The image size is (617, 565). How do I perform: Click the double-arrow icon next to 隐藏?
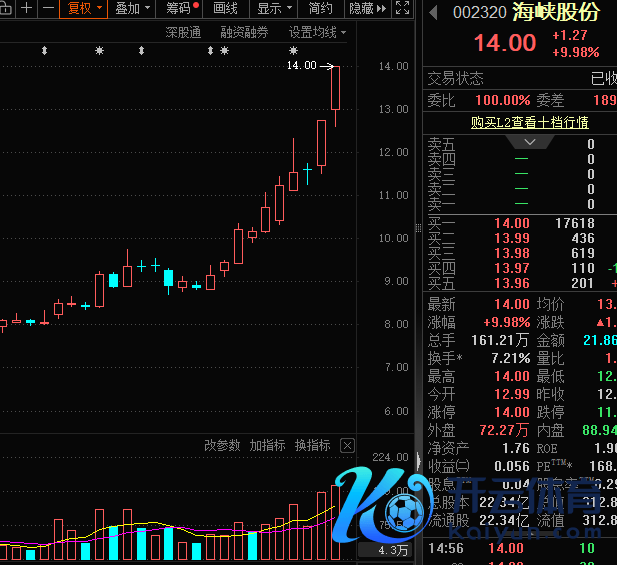pyautogui.click(x=381, y=8)
